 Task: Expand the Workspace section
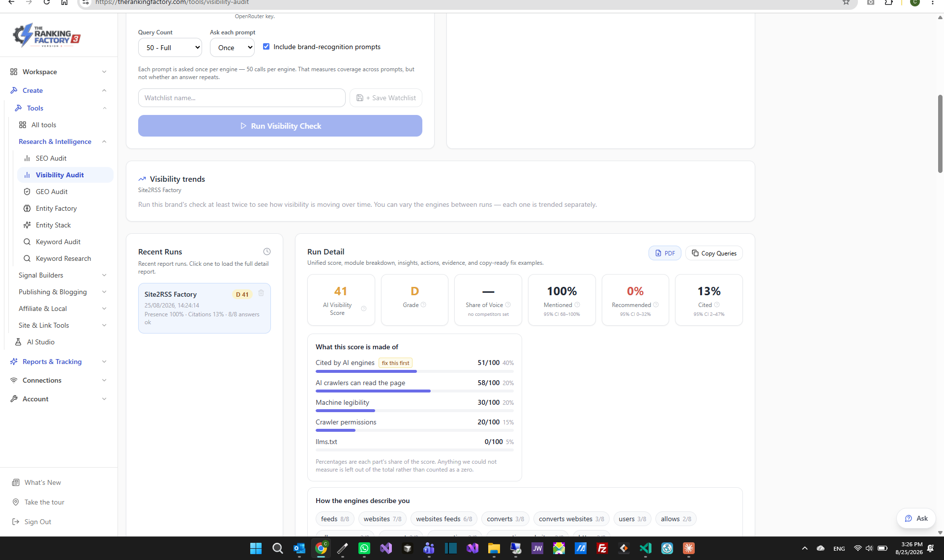pyautogui.click(x=59, y=72)
